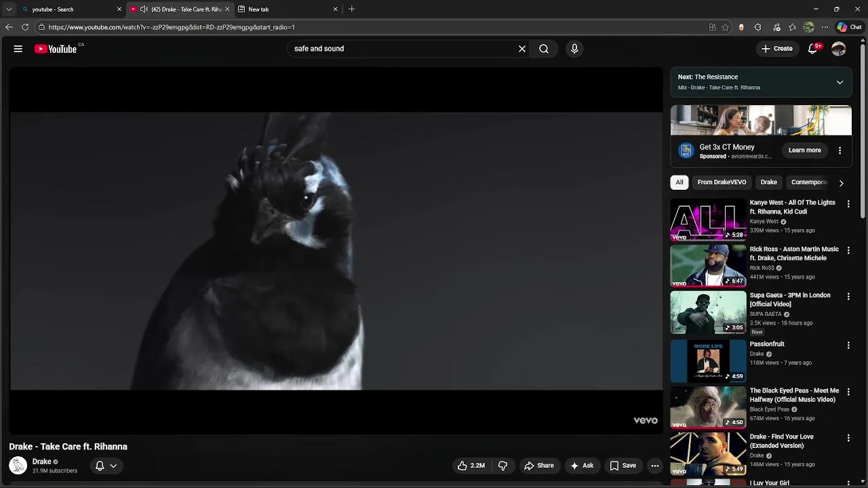Close the Drake - Take Care tab
The height and width of the screenshot is (488, 868).
pyautogui.click(x=227, y=9)
